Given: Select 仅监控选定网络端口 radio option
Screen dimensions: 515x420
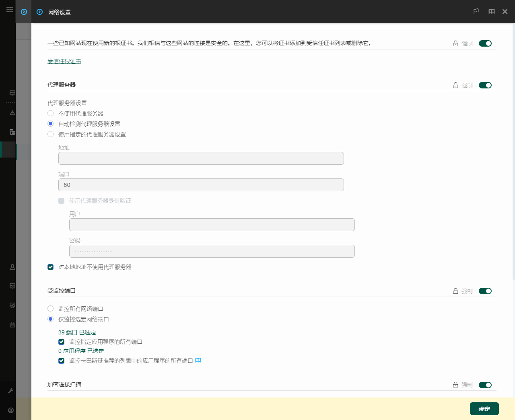Looking at the screenshot, I should 50,319.
